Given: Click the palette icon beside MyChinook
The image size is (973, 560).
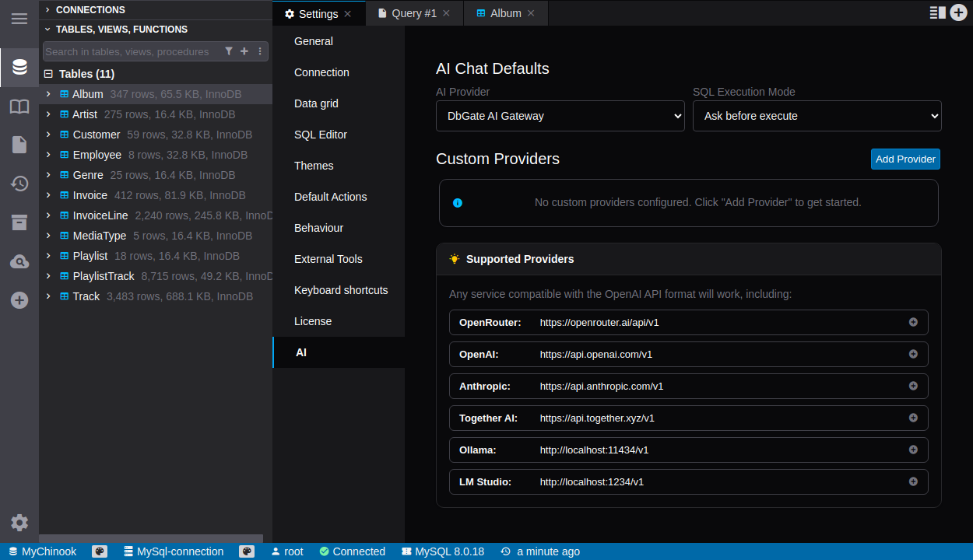Looking at the screenshot, I should pyautogui.click(x=100, y=551).
